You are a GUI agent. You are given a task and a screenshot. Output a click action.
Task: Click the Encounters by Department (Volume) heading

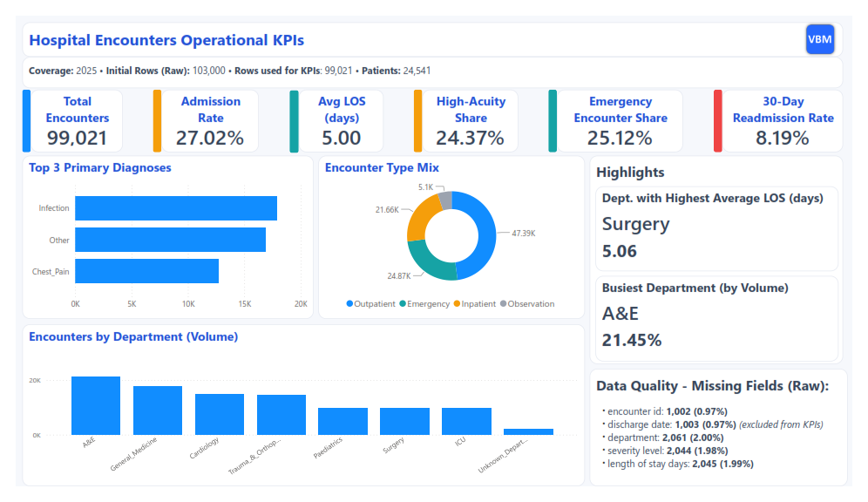coord(133,336)
